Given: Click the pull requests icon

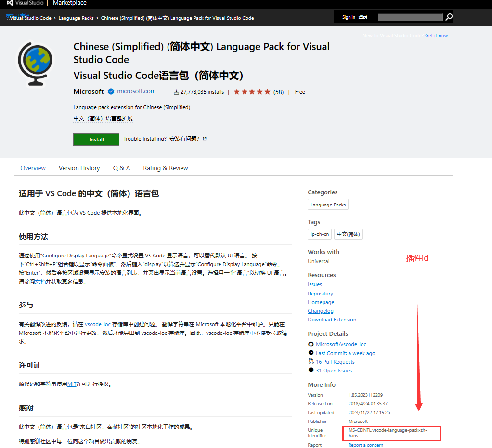Looking at the screenshot, I should (x=311, y=361).
